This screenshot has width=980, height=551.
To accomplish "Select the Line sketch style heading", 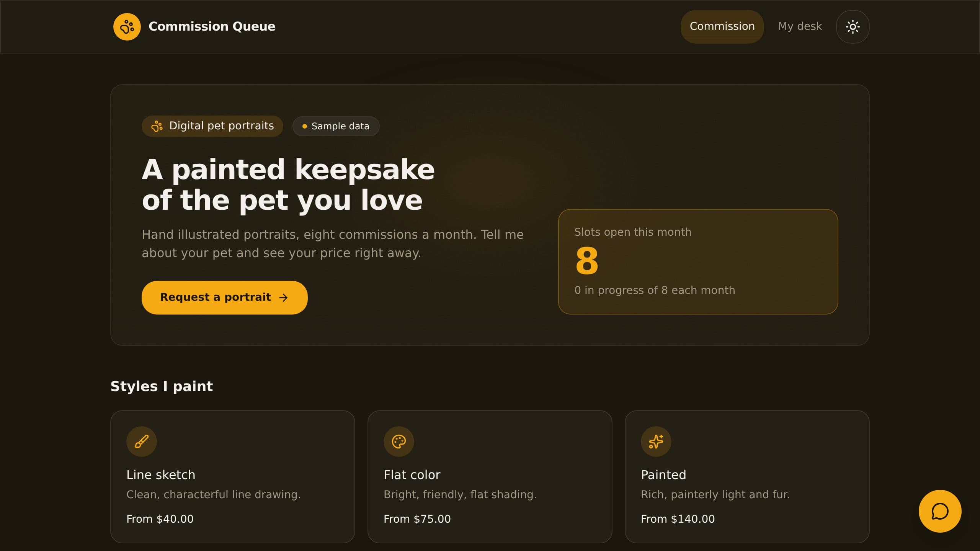I will pos(161,475).
